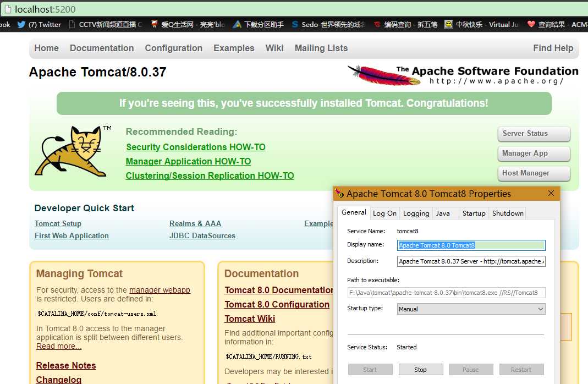Open Manager Application HOW-TO link

tap(188, 161)
